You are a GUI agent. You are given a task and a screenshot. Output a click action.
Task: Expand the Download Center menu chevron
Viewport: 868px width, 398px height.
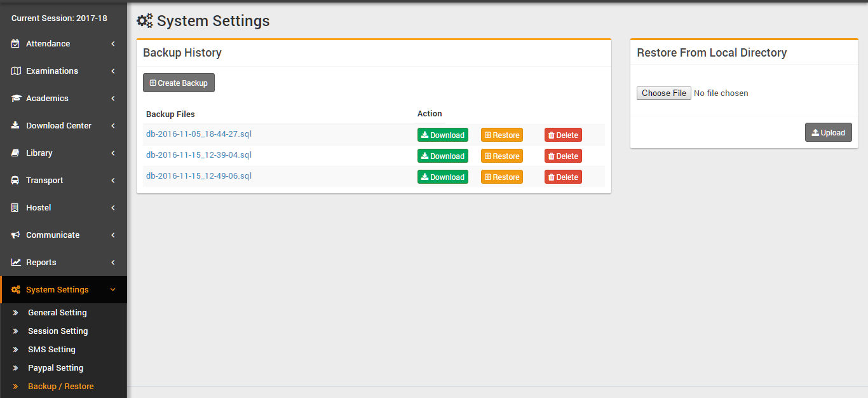[113, 126]
